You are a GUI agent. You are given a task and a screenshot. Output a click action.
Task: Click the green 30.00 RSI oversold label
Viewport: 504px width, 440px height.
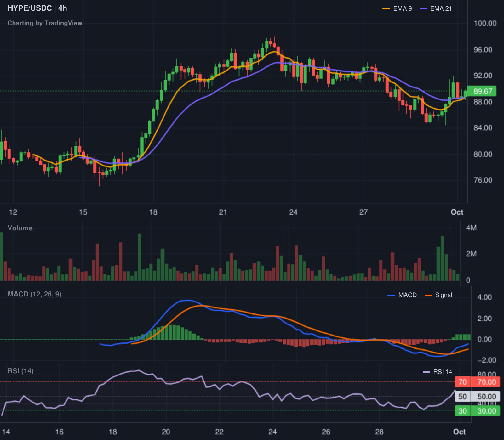pos(485,411)
